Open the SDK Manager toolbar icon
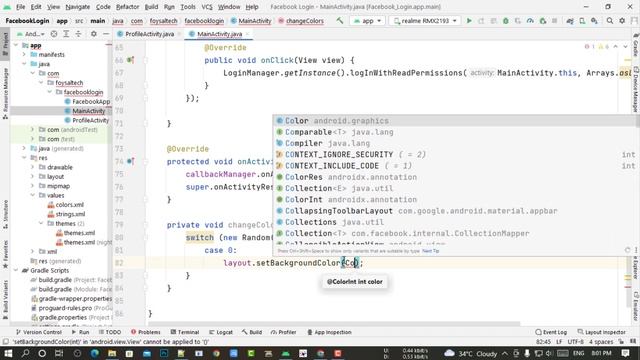640x360 pixels. 594,20
